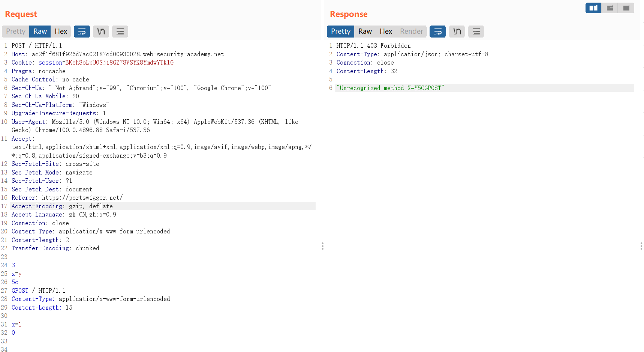Viewport: 644px width, 352px height.
Task: Click the Sec-Ch-Ua-Platform "Windows" line
Action: click(60, 105)
